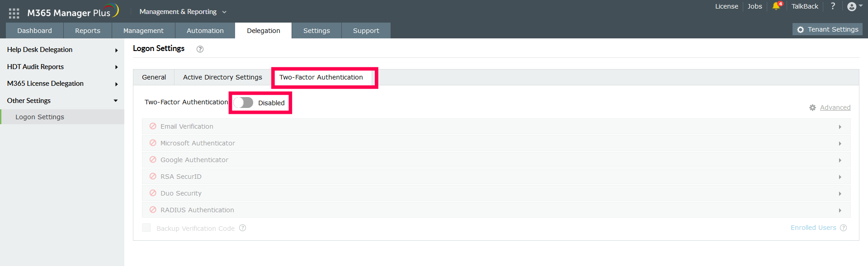Expand Help Desk Delegation sidebar menu
The height and width of the screenshot is (266, 868).
pyautogui.click(x=62, y=50)
